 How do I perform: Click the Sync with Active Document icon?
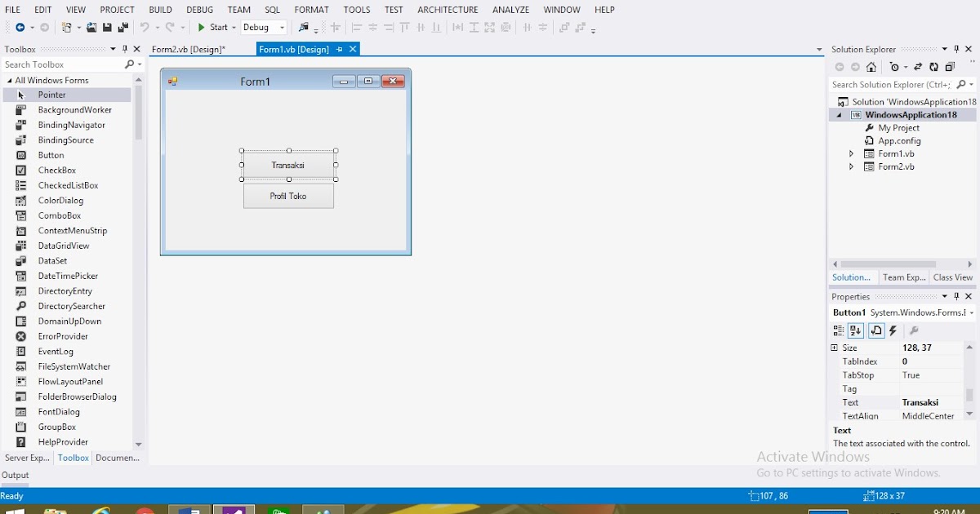(x=918, y=67)
